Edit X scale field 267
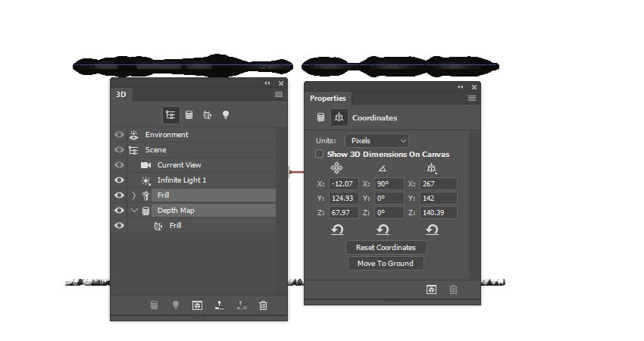Viewport: 644px width, 341px height. click(x=439, y=184)
